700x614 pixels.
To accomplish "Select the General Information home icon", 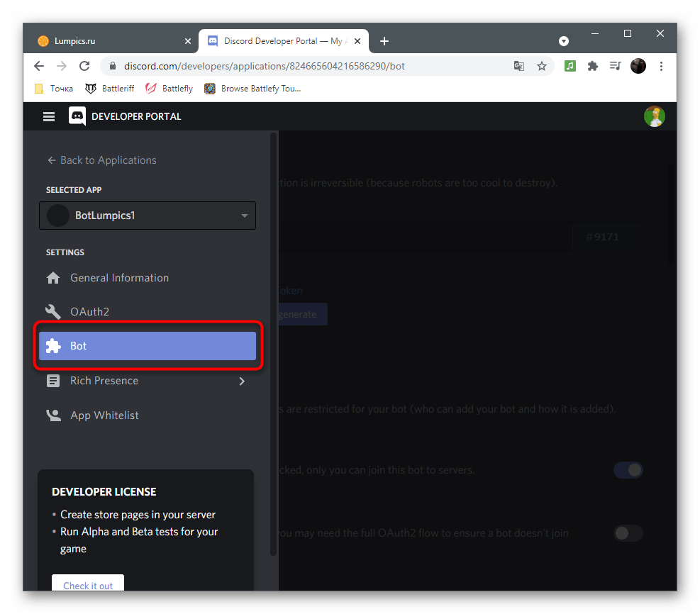I will (52, 278).
